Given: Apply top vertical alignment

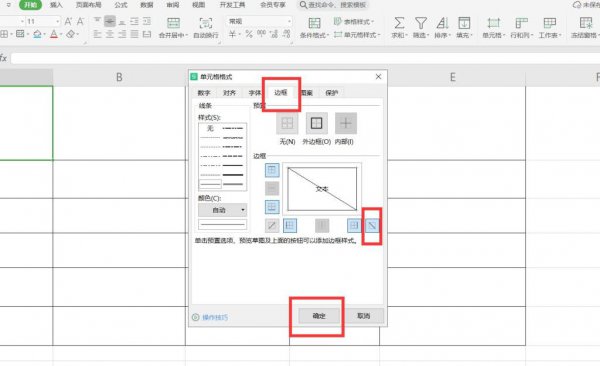Looking at the screenshot, I should coord(98,21).
